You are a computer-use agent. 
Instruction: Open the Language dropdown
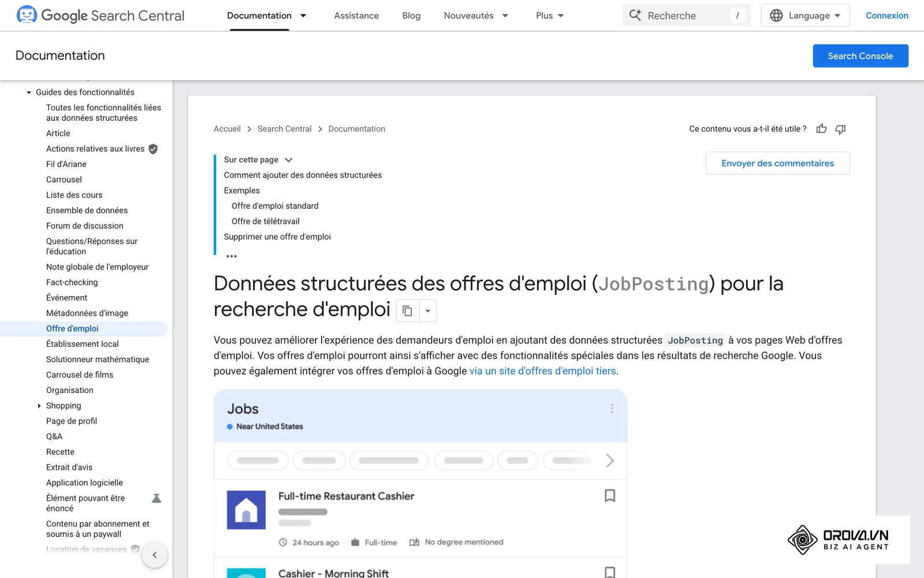click(x=805, y=16)
